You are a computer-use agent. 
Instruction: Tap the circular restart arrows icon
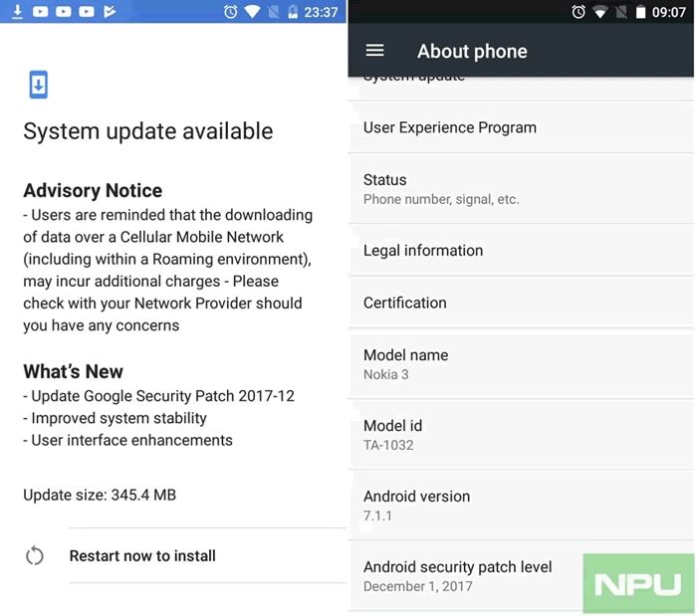35,555
